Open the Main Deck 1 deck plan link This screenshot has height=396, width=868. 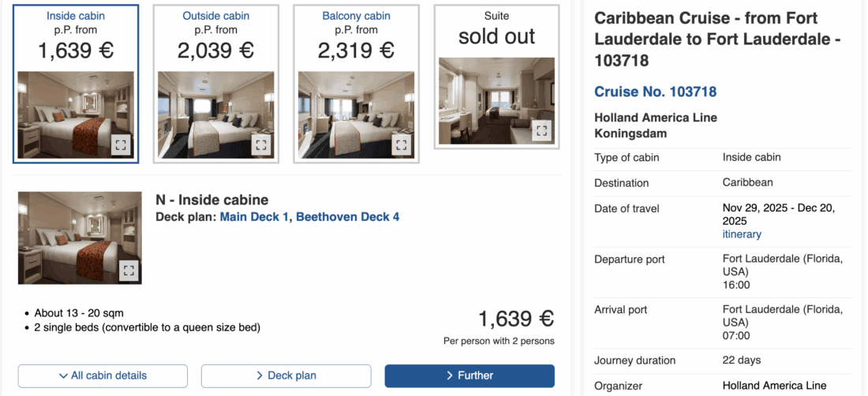[254, 217]
